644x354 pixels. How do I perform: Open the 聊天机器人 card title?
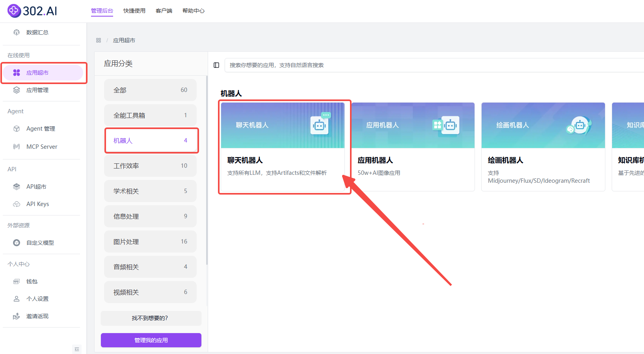(x=245, y=160)
